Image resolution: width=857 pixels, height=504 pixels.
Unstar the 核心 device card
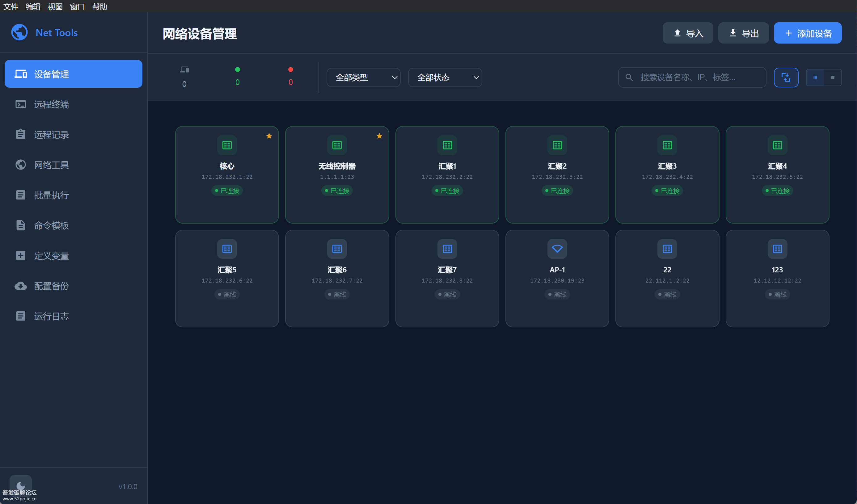tap(269, 136)
